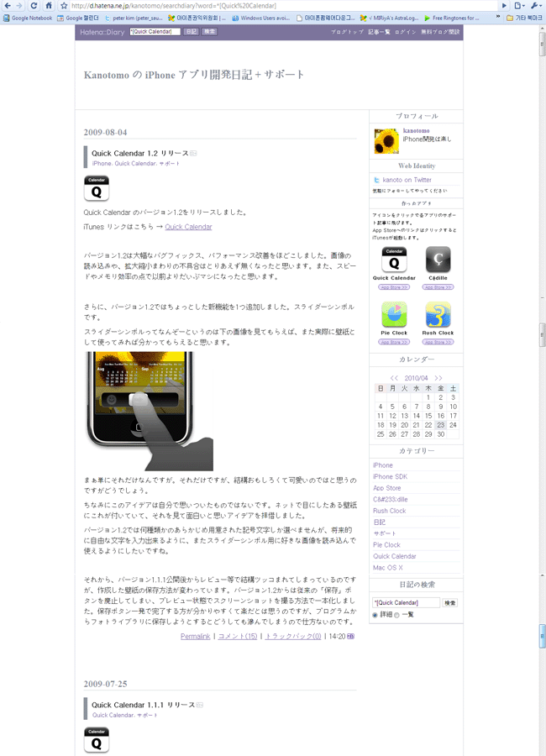
Task: Click the Go arrow beside the address bar
Action: (504, 6)
